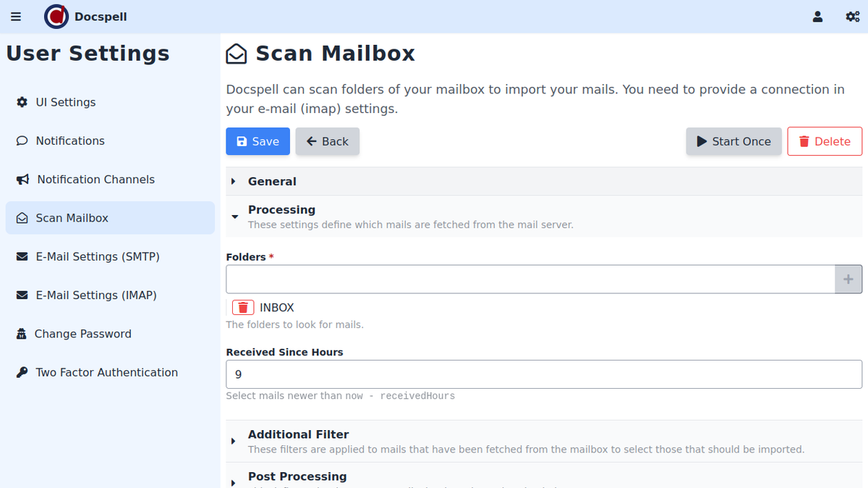Expand the General section

(272, 182)
